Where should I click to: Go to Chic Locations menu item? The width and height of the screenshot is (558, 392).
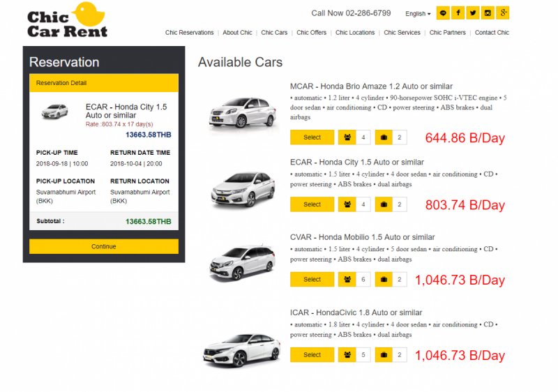[x=354, y=33]
